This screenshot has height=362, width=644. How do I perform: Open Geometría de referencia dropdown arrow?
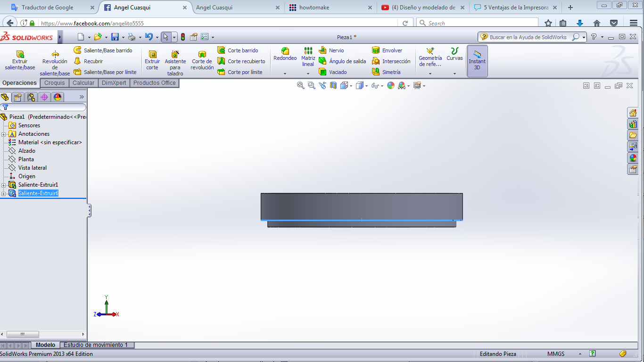point(430,74)
